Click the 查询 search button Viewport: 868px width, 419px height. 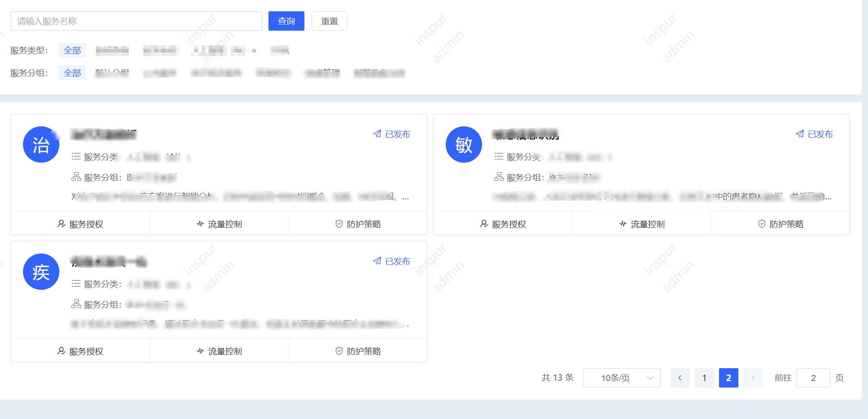pyautogui.click(x=286, y=21)
